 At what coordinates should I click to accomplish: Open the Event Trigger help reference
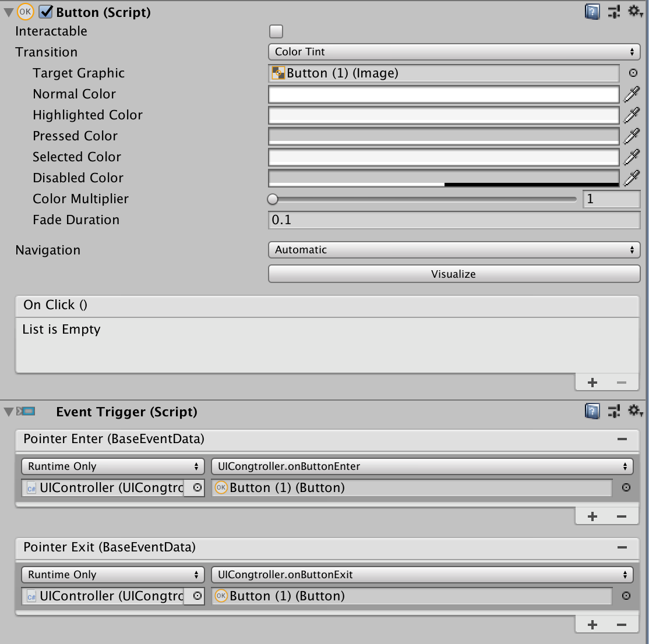point(592,411)
